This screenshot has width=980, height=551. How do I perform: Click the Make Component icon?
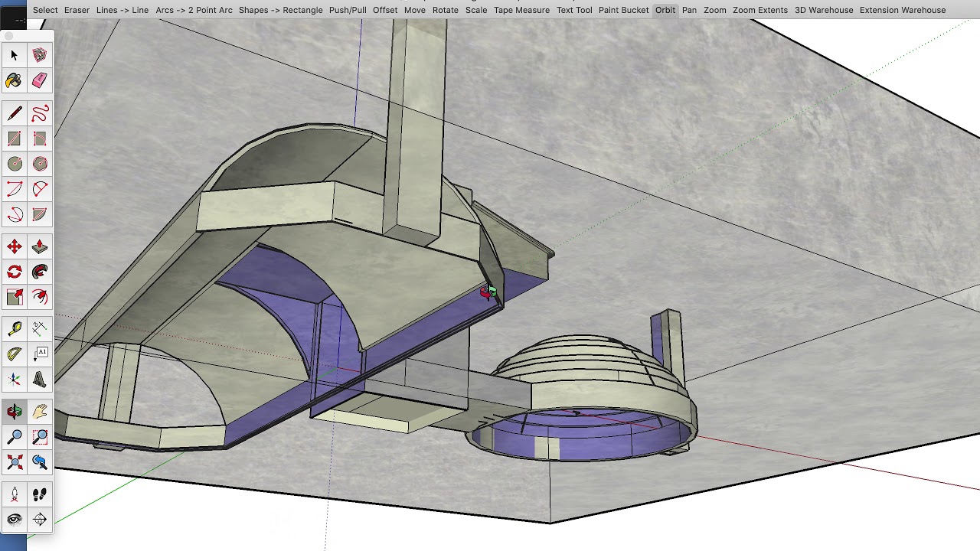[40, 55]
